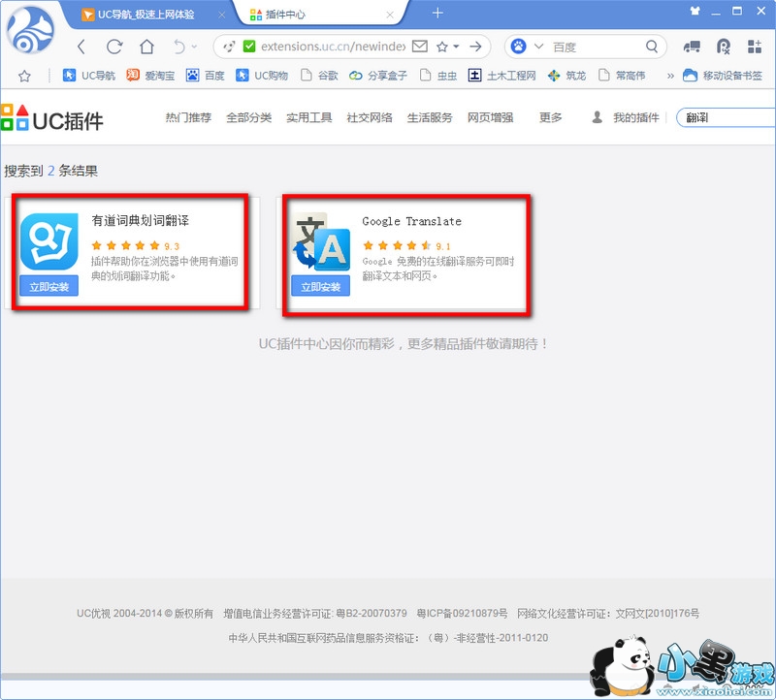Viewport: 776px width, 700px height.
Task: Go back with the back arrow
Action: click(x=82, y=47)
